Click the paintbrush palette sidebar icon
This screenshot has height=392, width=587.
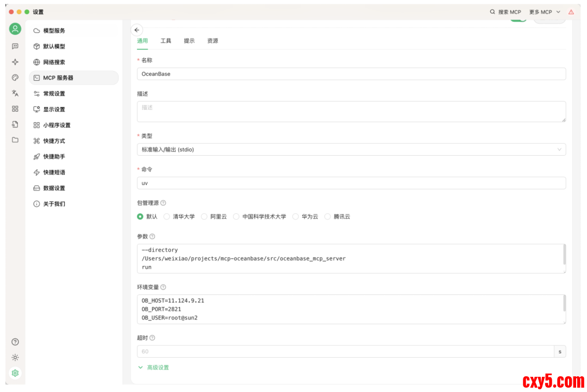(x=15, y=78)
